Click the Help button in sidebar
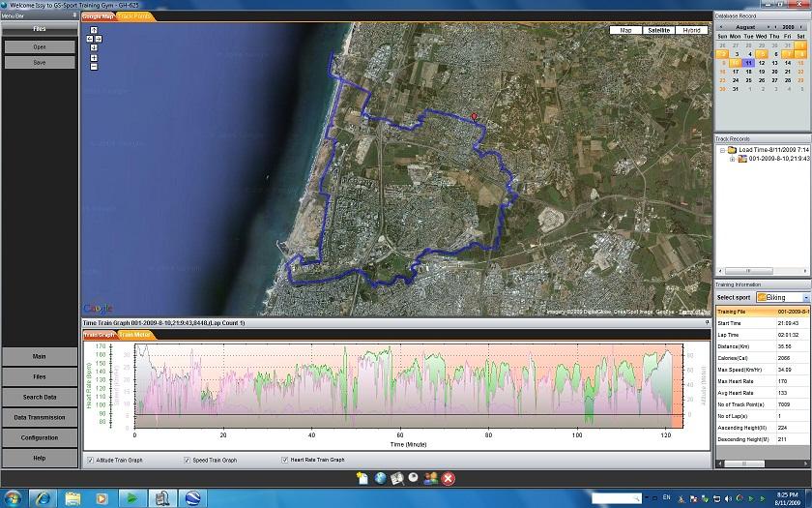This screenshot has width=812, height=508. click(40, 459)
